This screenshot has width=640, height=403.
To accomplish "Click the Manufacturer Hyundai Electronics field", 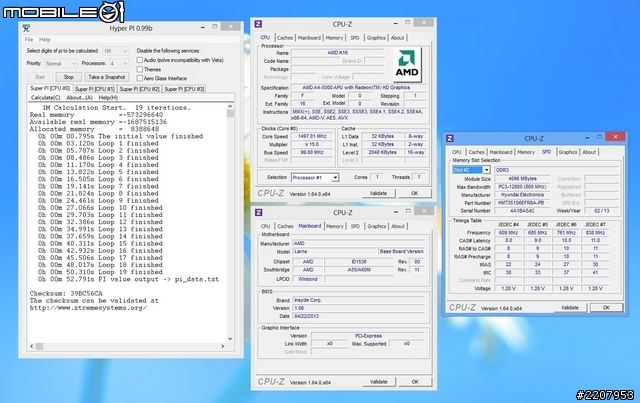I will pos(522,195).
